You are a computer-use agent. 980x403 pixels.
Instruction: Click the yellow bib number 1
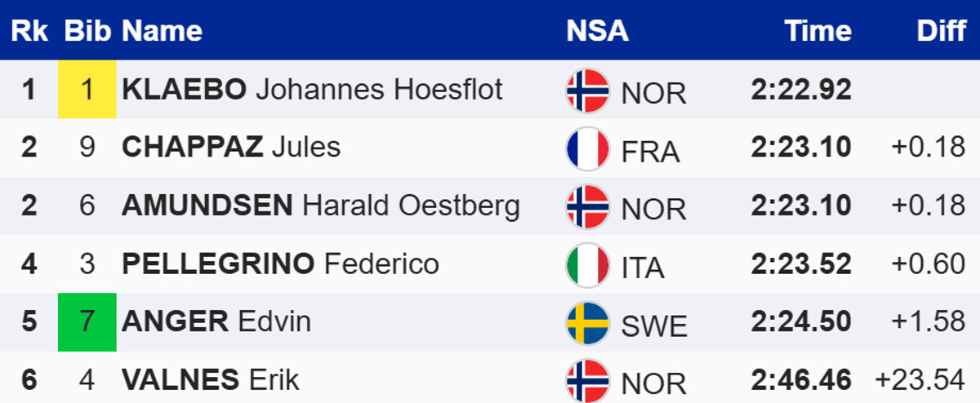point(87,89)
